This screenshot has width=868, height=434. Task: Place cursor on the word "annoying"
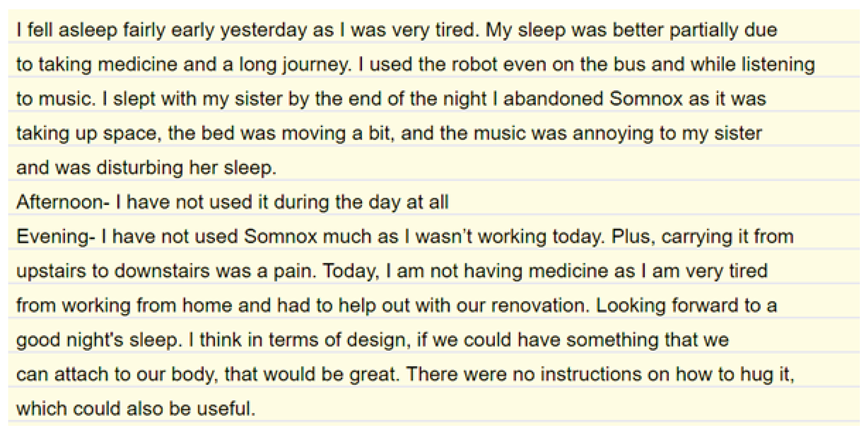point(613,133)
